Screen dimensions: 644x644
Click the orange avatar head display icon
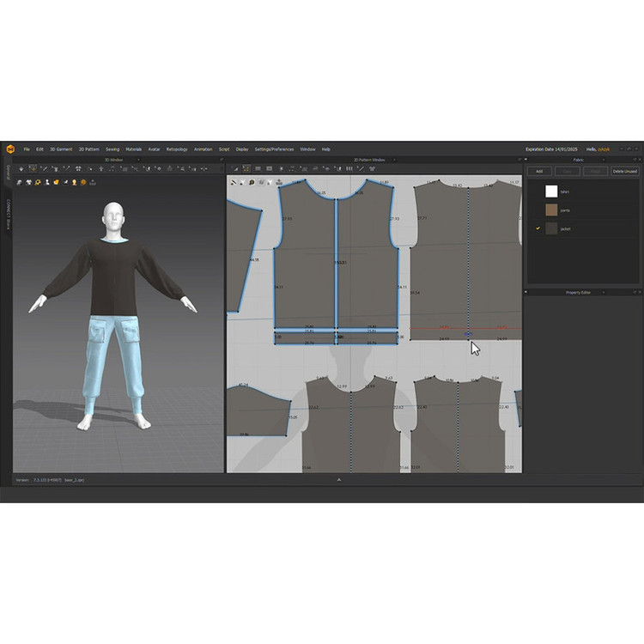point(83,182)
